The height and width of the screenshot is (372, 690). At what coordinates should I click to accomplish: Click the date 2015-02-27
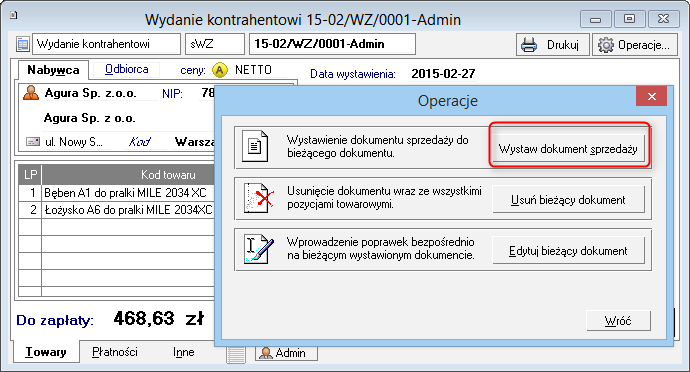pyautogui.click(x=443, y=74)
